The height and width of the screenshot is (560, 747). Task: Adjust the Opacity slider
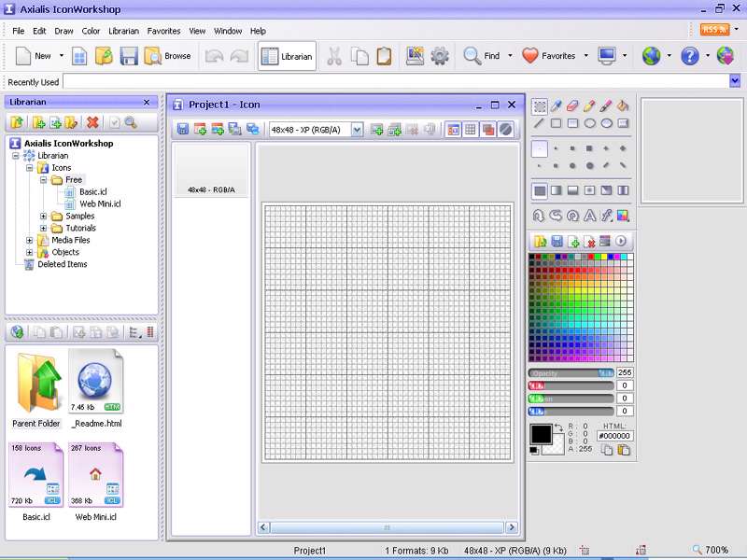(x=571, y=372)
